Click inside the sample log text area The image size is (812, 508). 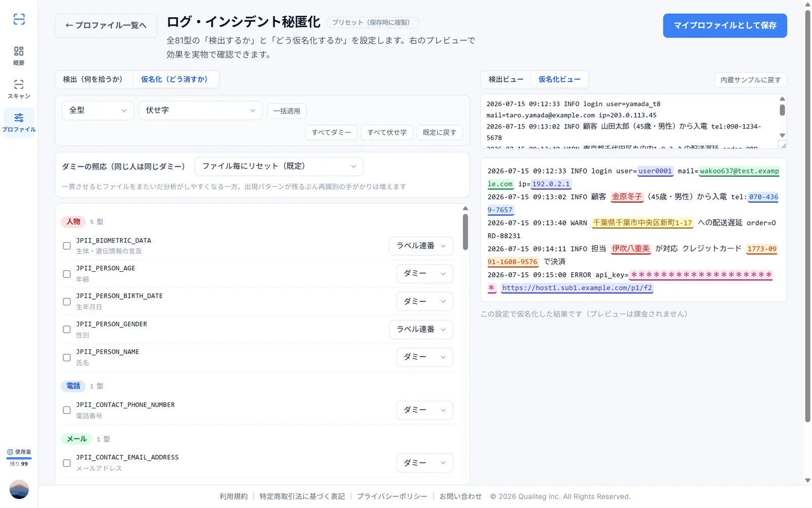629,122
